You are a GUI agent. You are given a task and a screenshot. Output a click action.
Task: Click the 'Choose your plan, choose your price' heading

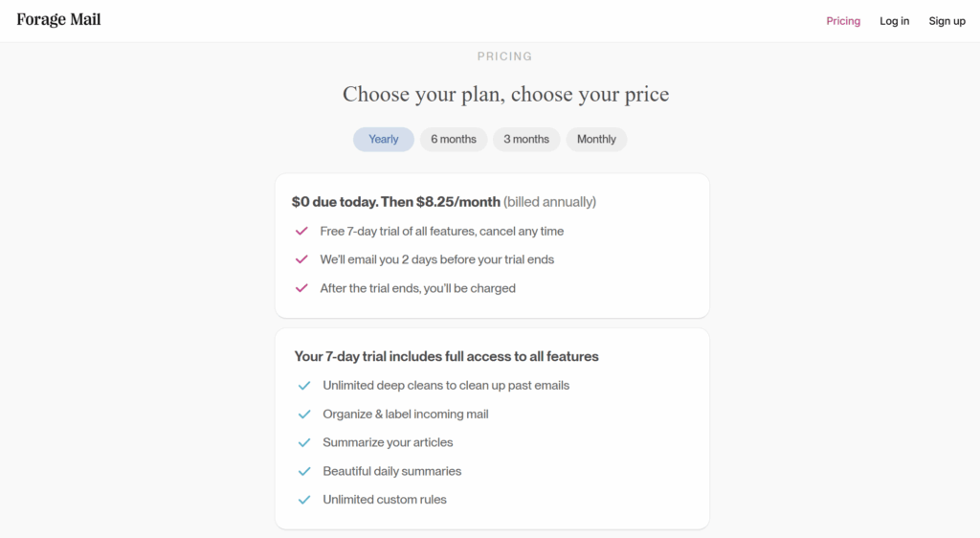(x=505, y=95)
